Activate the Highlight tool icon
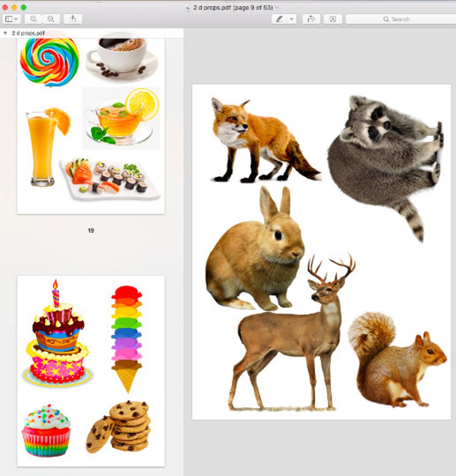 click(x=333, y=19)
